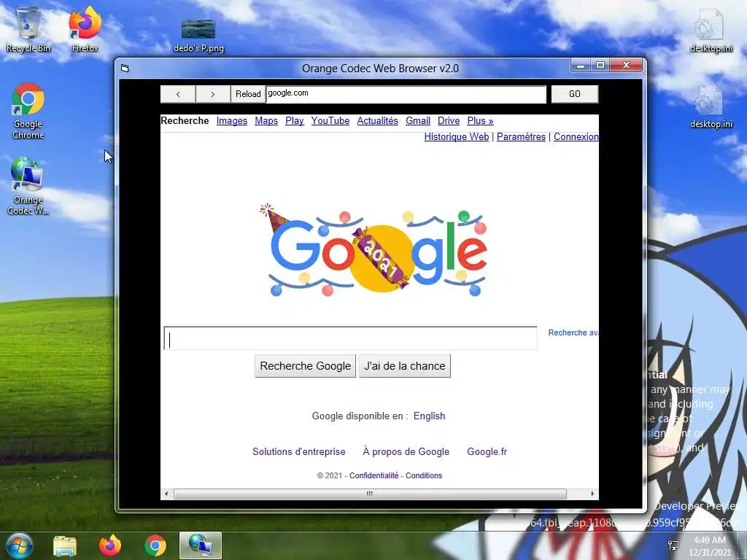The width and height of the screenshot is (747, 560).
Task: Click the Connexion sign-in link
Action: click(x=576, y=136)
